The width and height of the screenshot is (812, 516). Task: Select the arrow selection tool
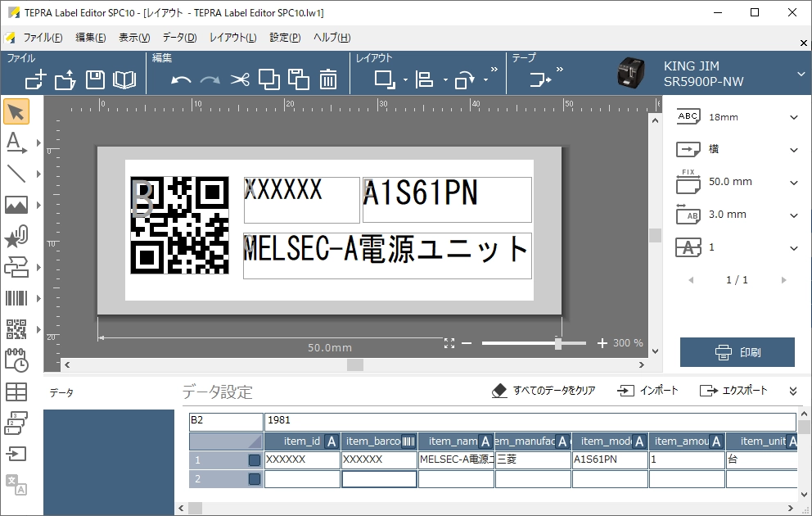pyautogui.click(x=16, y=110)
